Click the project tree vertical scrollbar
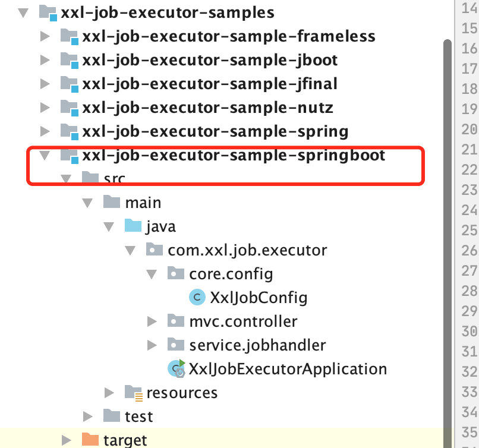Image resolution: width=479 pixels, height=448 pixels. click(448, 244)
